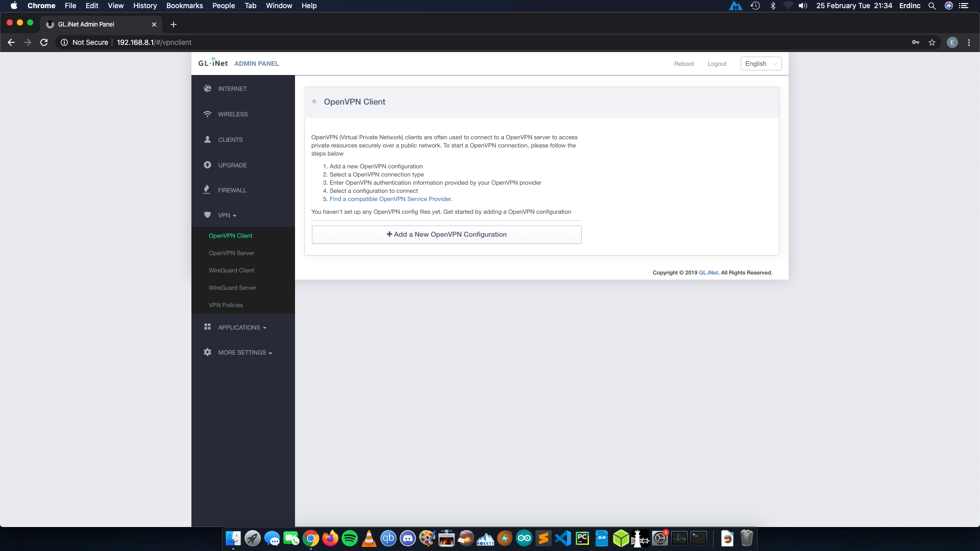Screen dimensions: 980x551
Task: Open the Wireless section icon
Action: point(207,114)
